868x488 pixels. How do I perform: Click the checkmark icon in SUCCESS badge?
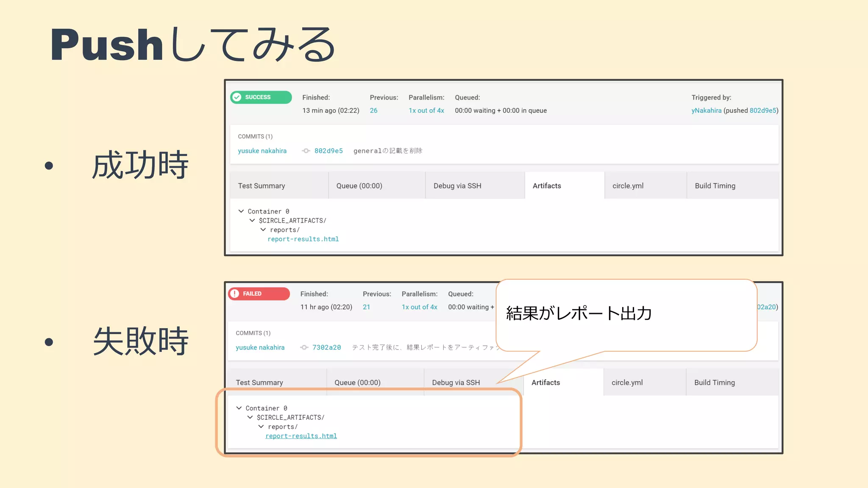point(237,97)
